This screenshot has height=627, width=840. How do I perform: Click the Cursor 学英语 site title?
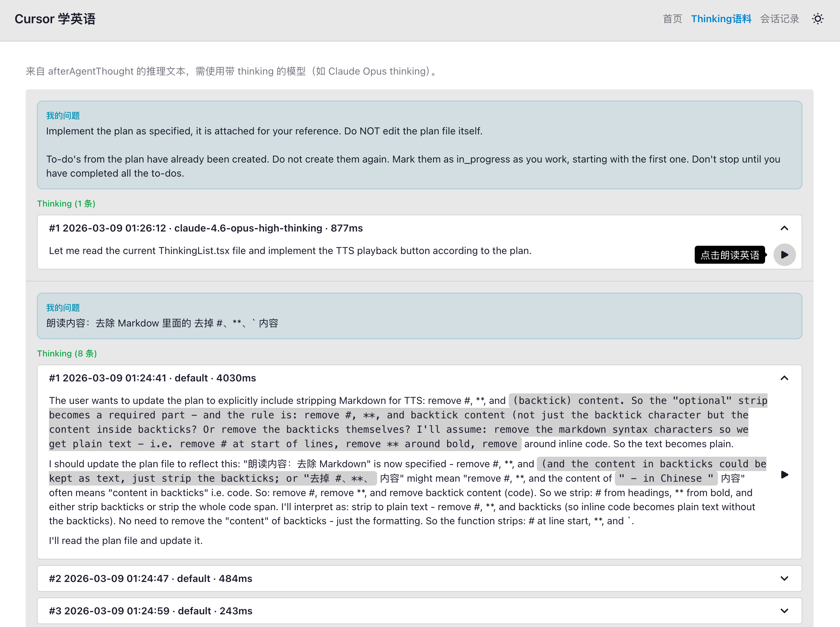(55, 19)
